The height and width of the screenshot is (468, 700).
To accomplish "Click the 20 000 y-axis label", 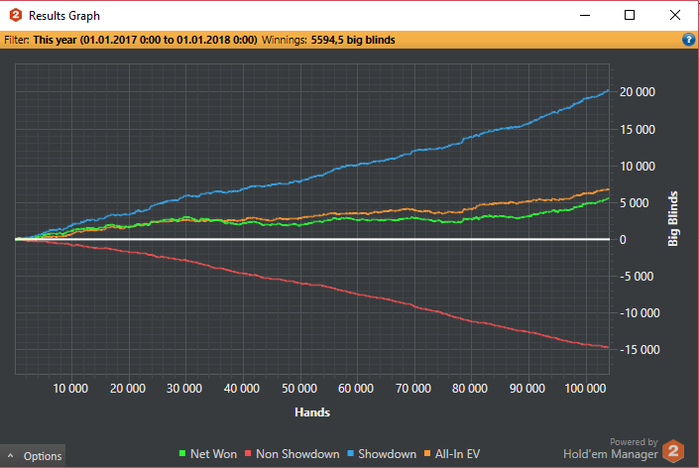I will [x=637, y=92].
